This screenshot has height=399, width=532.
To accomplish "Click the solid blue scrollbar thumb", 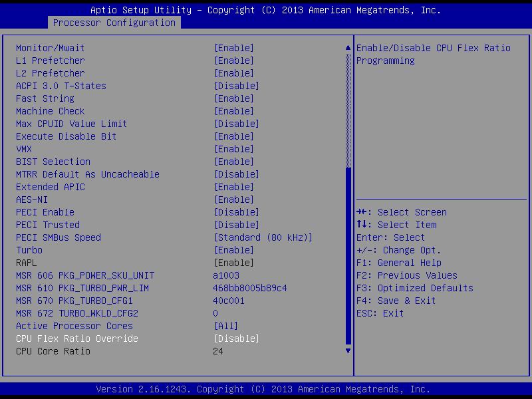I will [x=348, y=256].
